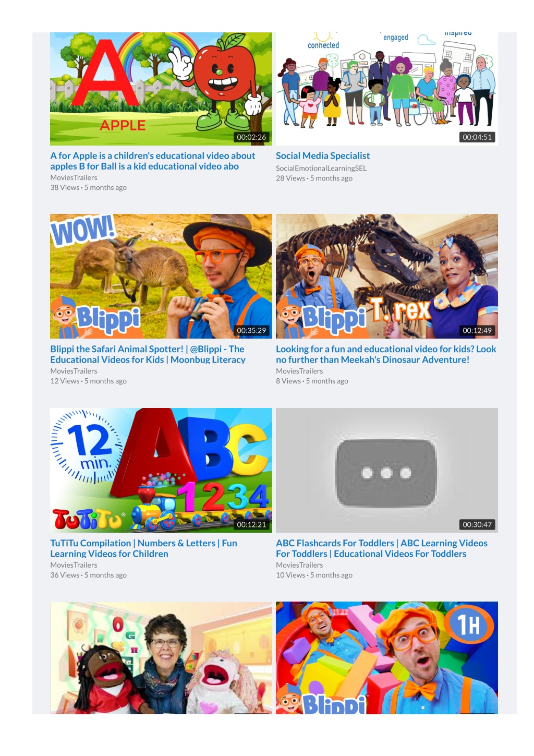Click '38 Views · 5 months ago' text

pos(89,187)
